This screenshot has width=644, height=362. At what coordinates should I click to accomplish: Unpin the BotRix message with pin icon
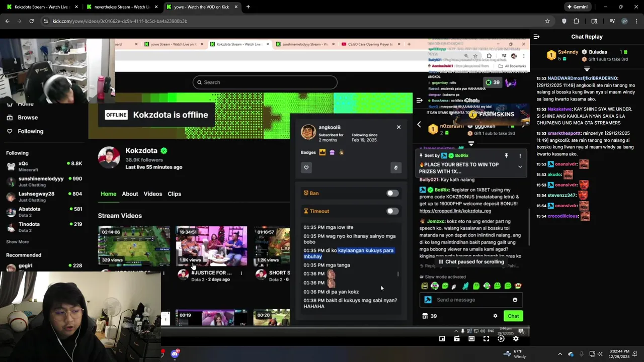pyautogui.click(x=506, y=156)
